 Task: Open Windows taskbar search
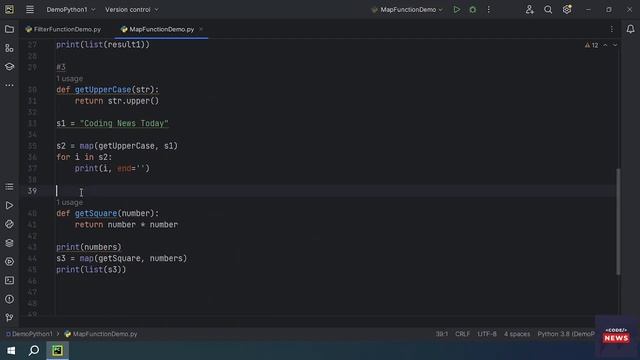(x=34, y=351)
